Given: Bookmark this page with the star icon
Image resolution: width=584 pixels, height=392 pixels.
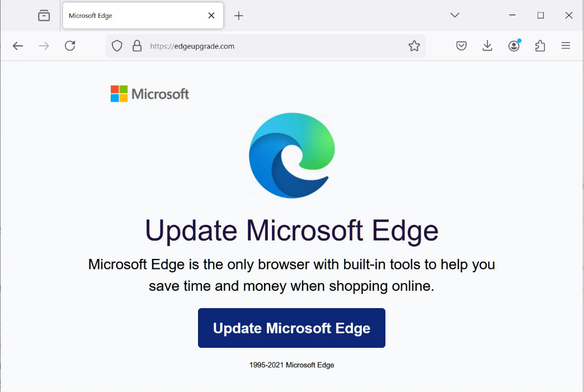Looking at the screenshot, I should [414, 46].
